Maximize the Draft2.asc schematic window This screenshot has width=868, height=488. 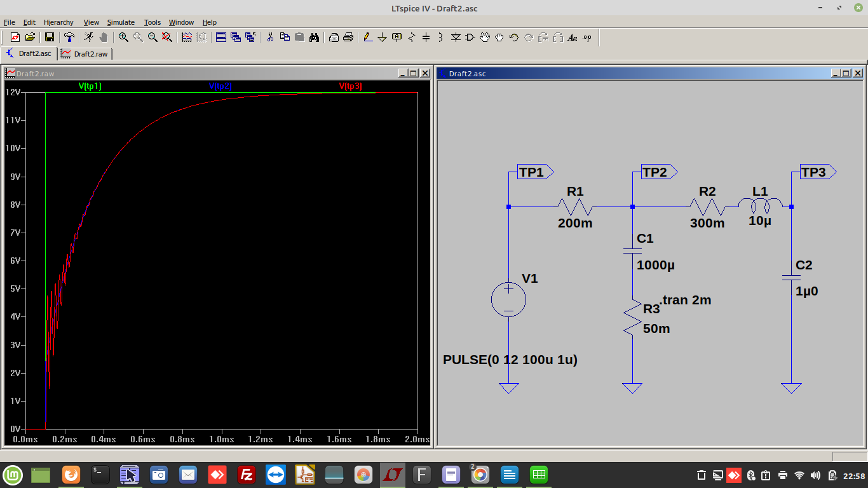(x=846, y=74)
